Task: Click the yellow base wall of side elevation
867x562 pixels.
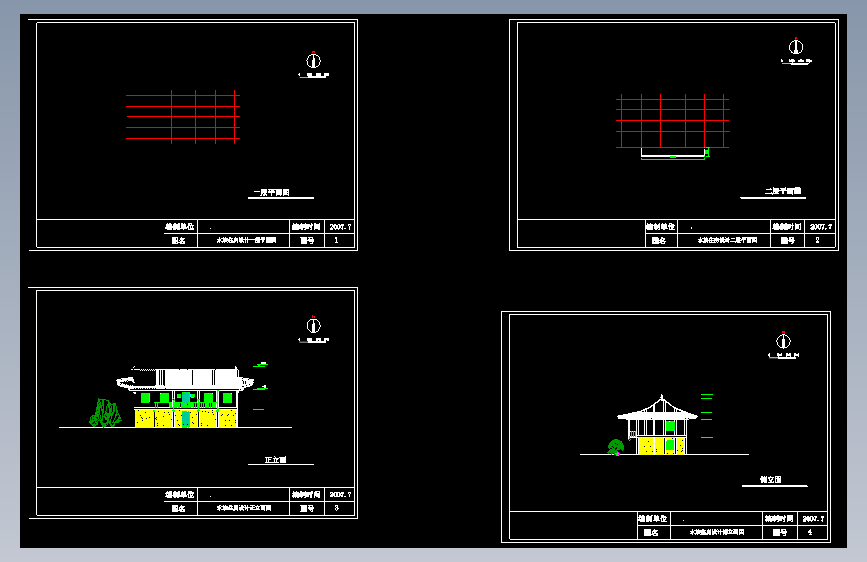Action: (x=661, y=446)
